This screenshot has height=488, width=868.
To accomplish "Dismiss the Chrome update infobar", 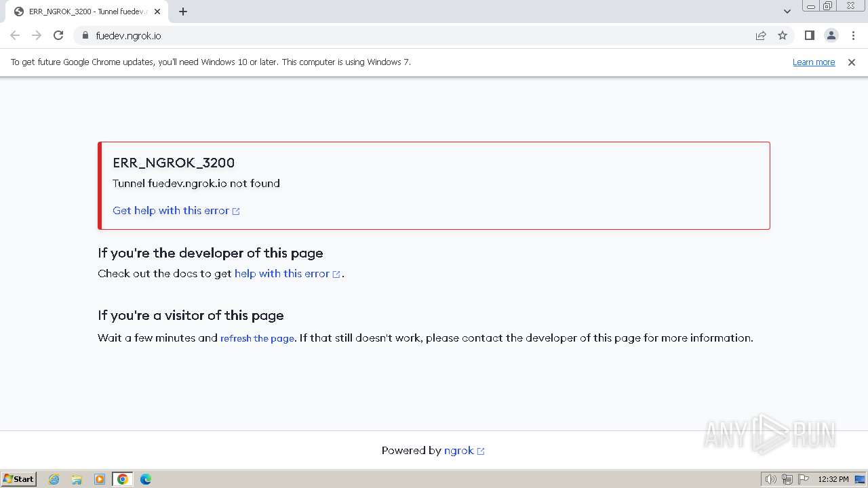I will (852, 62).
